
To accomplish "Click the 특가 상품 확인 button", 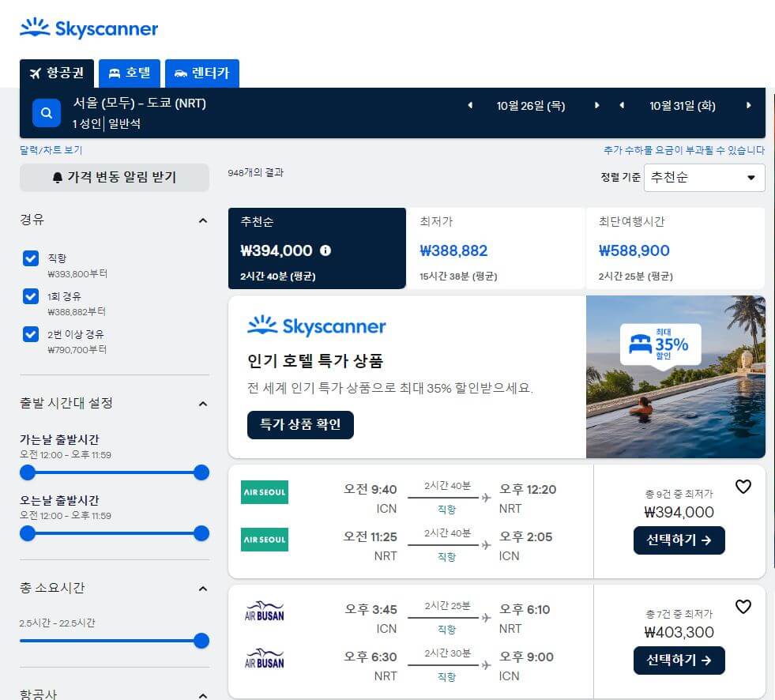I will pyautogui.click(x=300, y=424).
